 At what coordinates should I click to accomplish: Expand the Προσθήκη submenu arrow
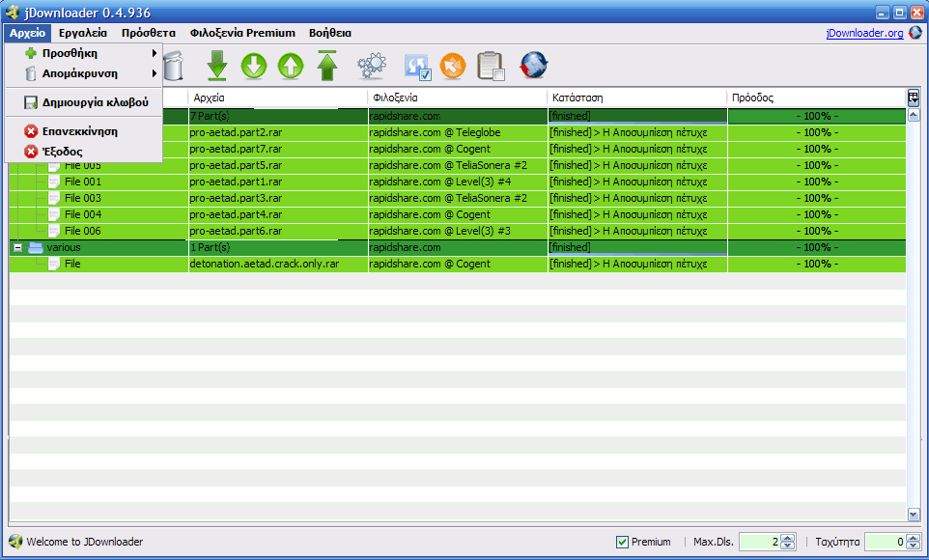click(x=155, y=53)
